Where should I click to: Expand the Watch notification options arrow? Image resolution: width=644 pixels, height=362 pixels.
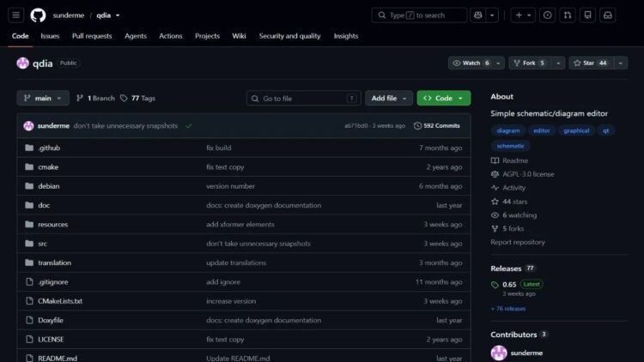[x=498, y=63]
